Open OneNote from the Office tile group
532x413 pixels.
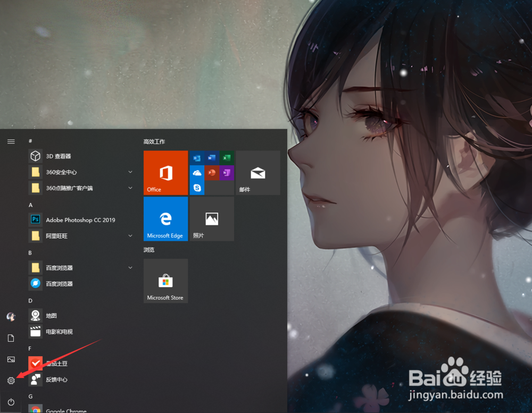[x=227, y=173]
